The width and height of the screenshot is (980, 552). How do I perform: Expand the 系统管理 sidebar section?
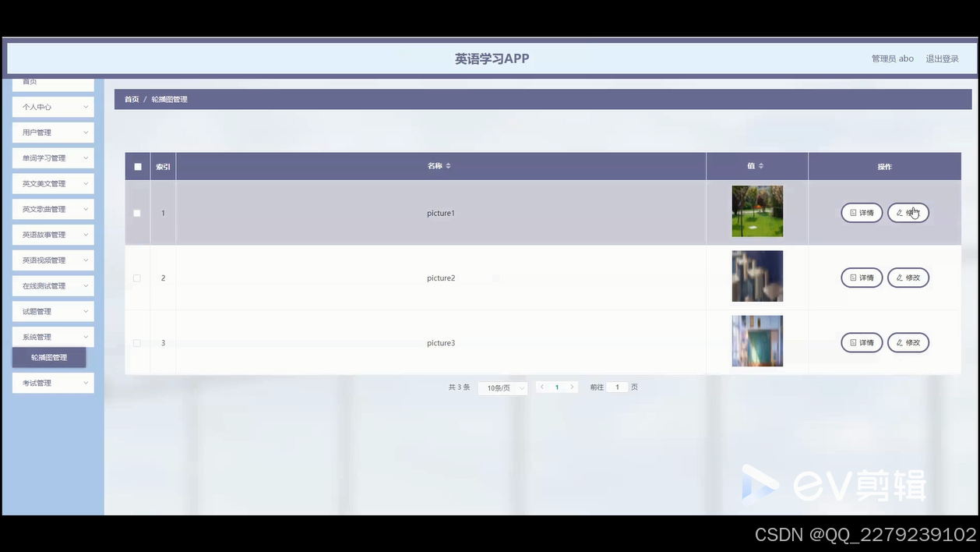coord(52,337)
